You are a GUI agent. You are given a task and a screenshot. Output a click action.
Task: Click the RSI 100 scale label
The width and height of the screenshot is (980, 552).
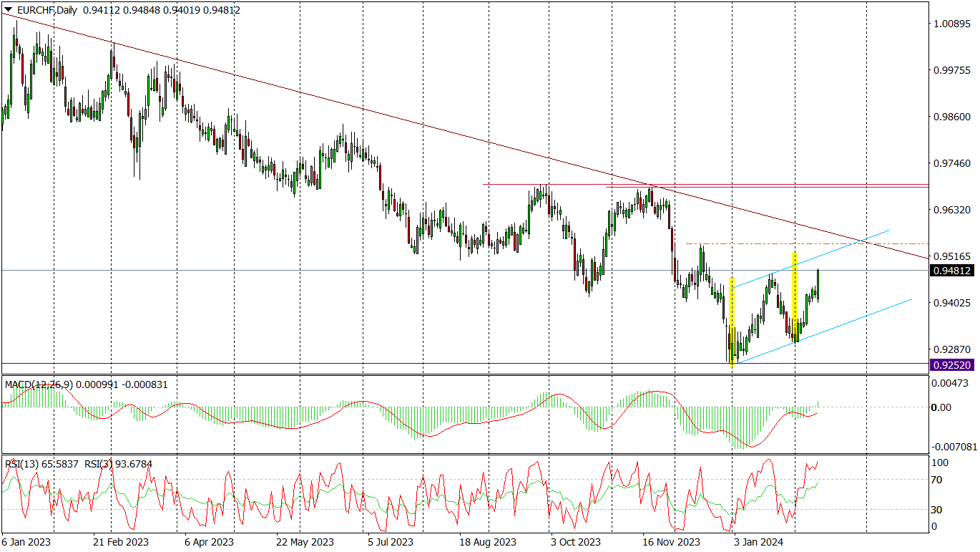[x=941, y=463]
